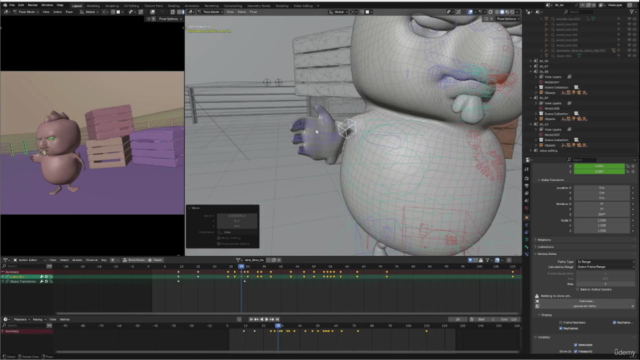The width and height of the screenshot is (640, 360).
Task: Click the Delta Location X field
Action: point(602,188)
